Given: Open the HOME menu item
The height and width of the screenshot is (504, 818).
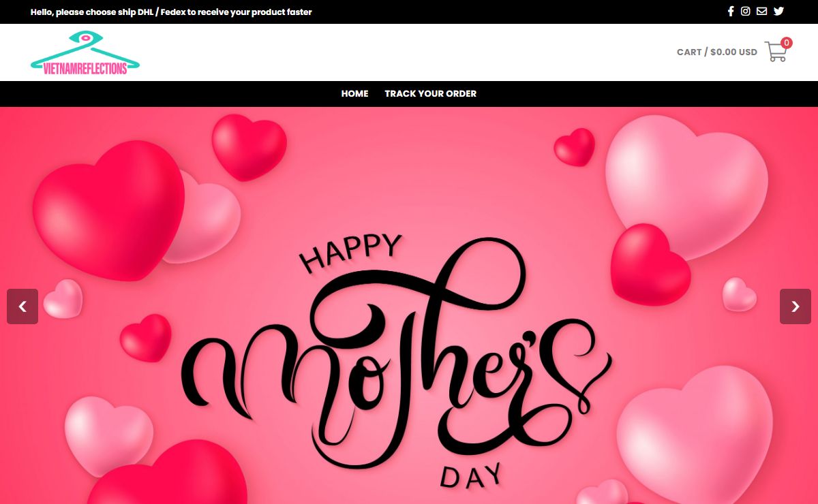Looking at the screenshot, I should (x=354, y=94).
